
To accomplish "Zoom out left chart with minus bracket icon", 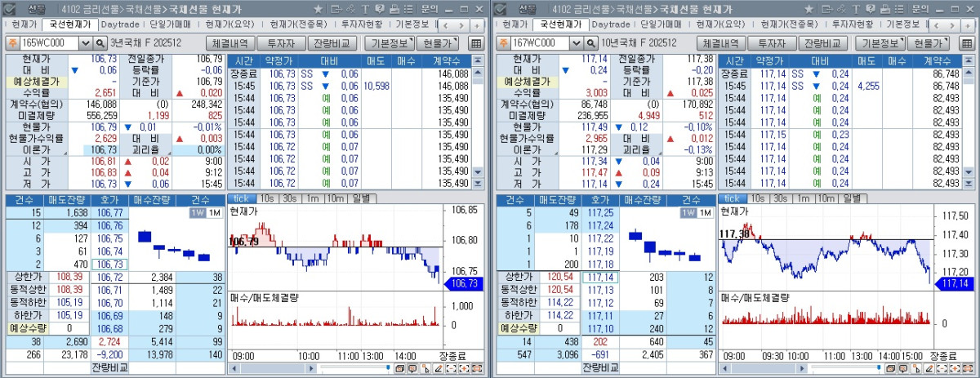I will pos(451,369).
